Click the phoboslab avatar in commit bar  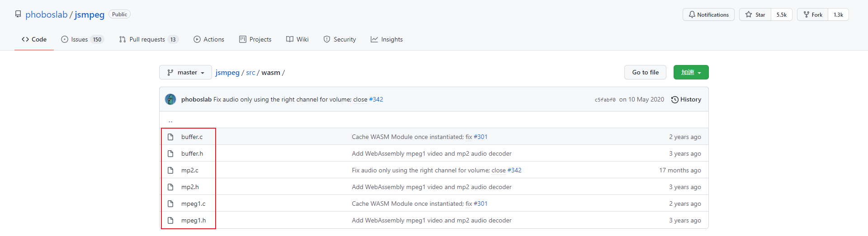click(x=170, y=99)
